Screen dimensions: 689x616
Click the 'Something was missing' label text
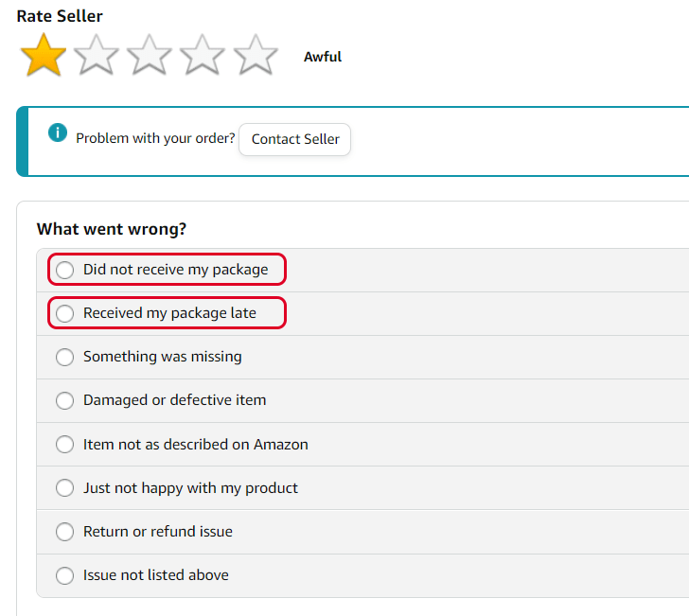click(x=162, y=357)
